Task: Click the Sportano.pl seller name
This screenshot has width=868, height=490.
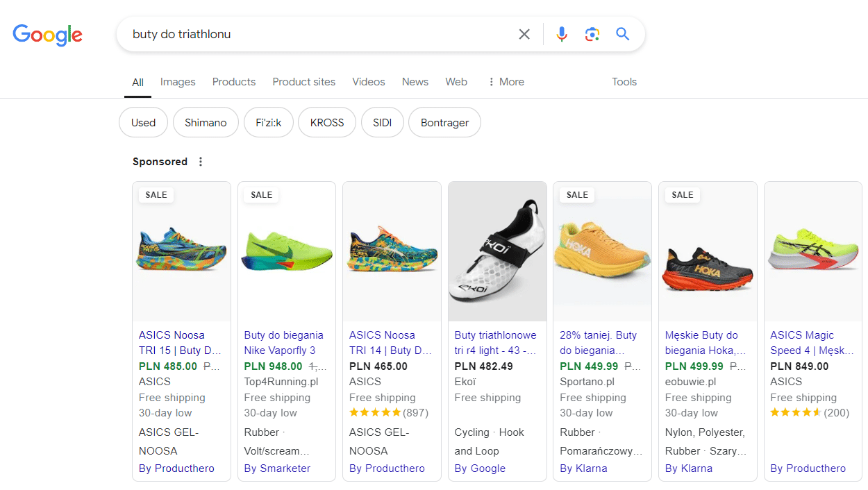Action: coord(587,382)
